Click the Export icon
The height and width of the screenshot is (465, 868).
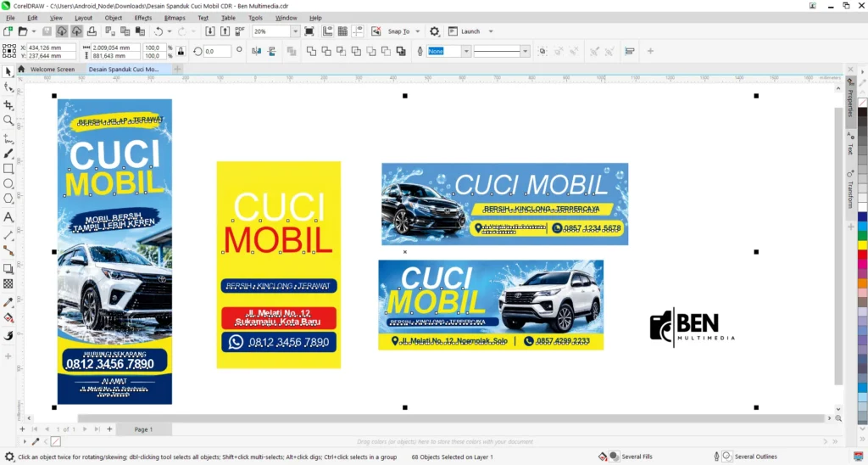pyautogui.click(x=225, y=31)
